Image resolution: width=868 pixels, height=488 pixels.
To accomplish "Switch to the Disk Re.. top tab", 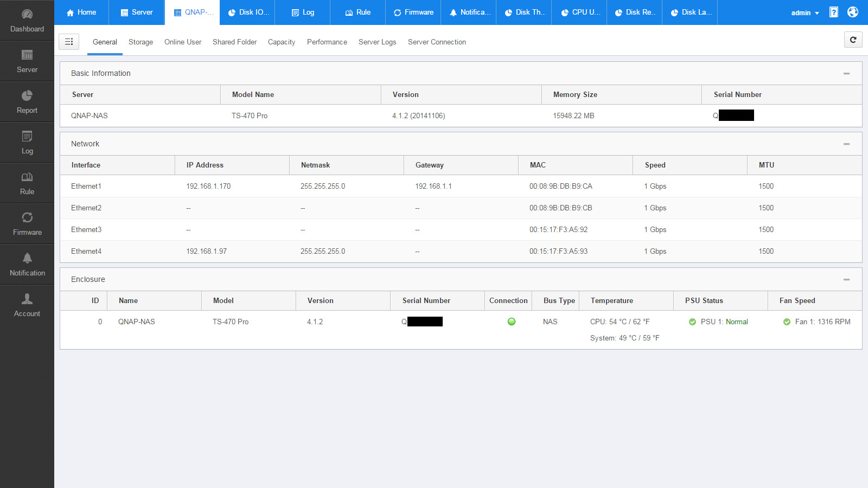I will (x=635, y=12).
